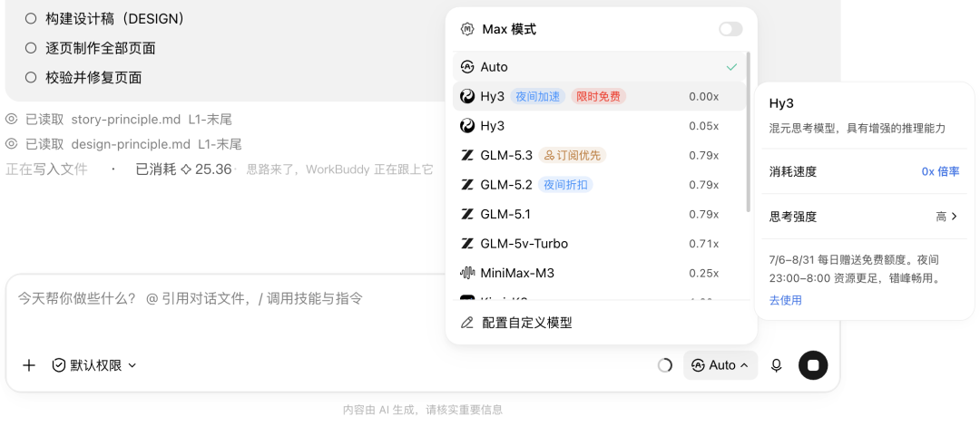The image size is (980, 426).
Task: Click the loading spinner icon
Action: 665,365
